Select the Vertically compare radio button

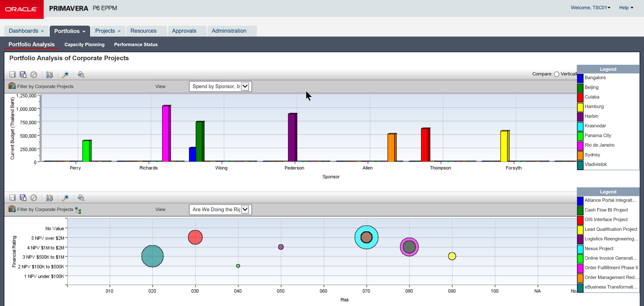(557, 74)
